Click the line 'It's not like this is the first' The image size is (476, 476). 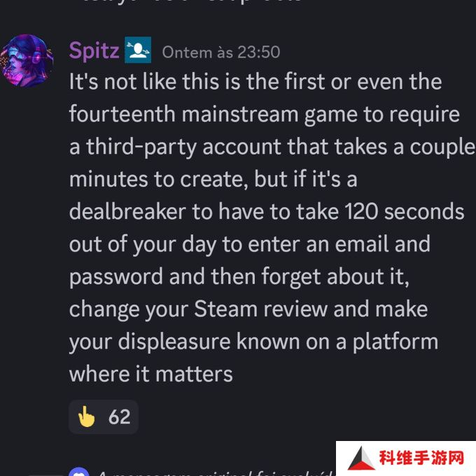click(255, 82)
